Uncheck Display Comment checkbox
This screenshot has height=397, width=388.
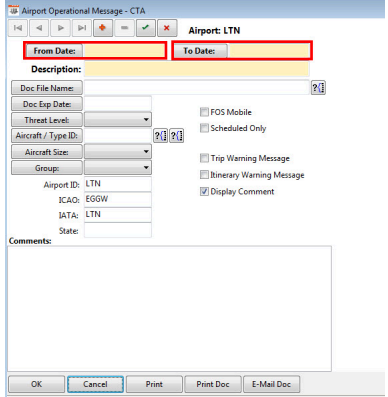[x=204, y=191]
